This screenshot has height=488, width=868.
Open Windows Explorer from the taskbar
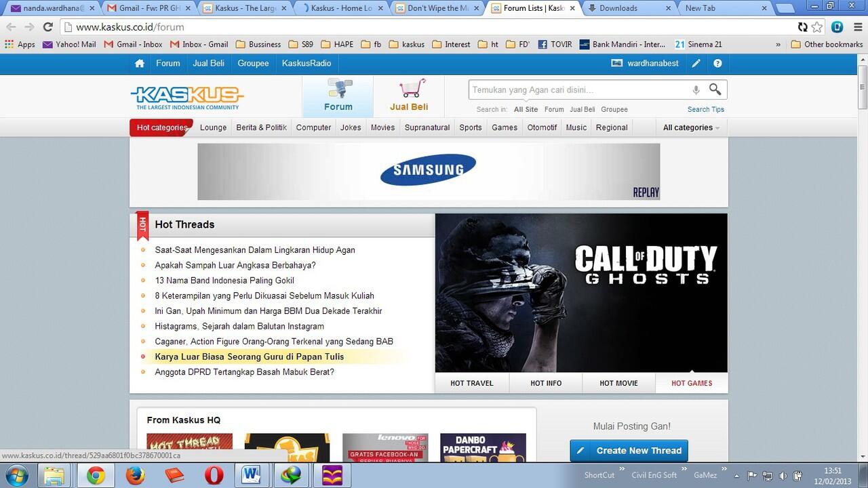click(x=55, y=476)
